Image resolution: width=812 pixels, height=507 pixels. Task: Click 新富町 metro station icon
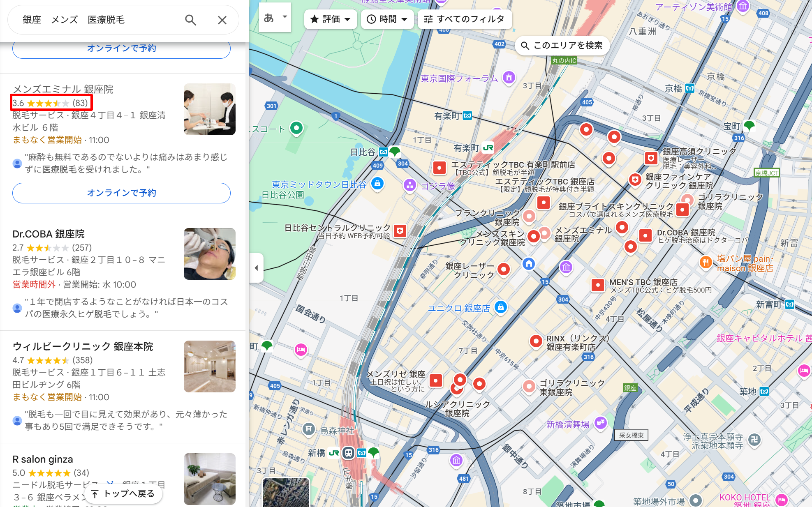789,304
